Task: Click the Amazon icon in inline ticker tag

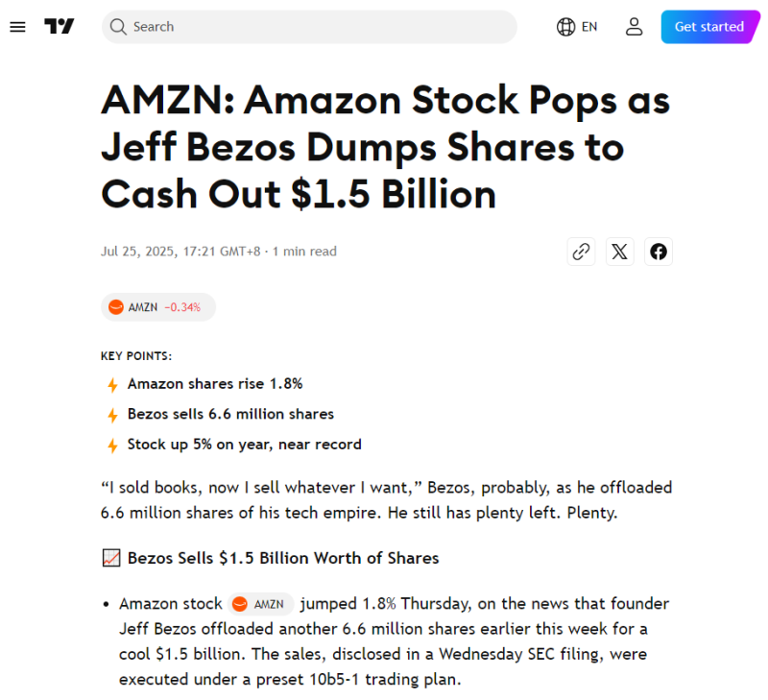Action: point(239,604)
